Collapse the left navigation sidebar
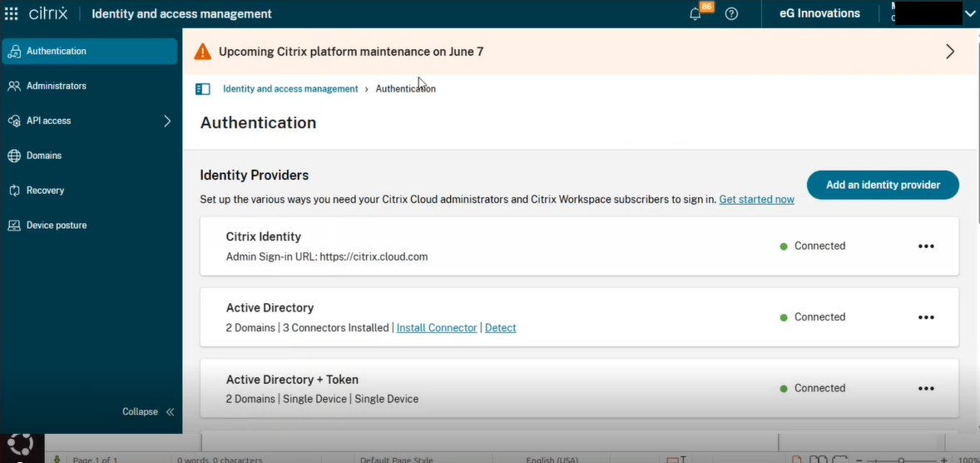This screenshot has width=980, height=463. click(148, 411)
